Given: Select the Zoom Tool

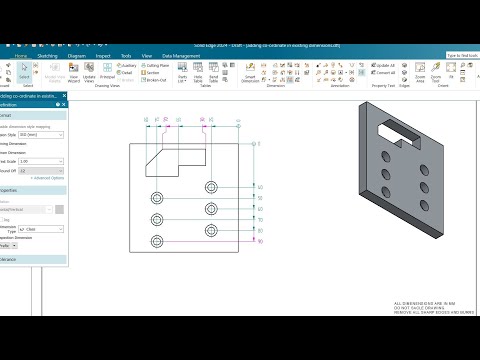Looking at the screenshot, I should [x=436, y=72].
